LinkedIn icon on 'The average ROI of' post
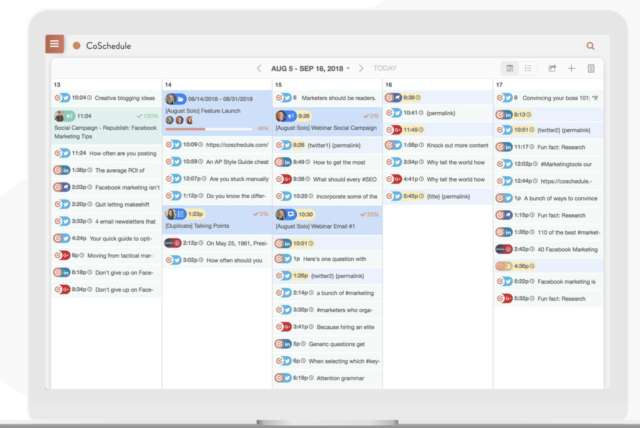The height and width of the screenshot is (428, 640). (x=66, y=170)
